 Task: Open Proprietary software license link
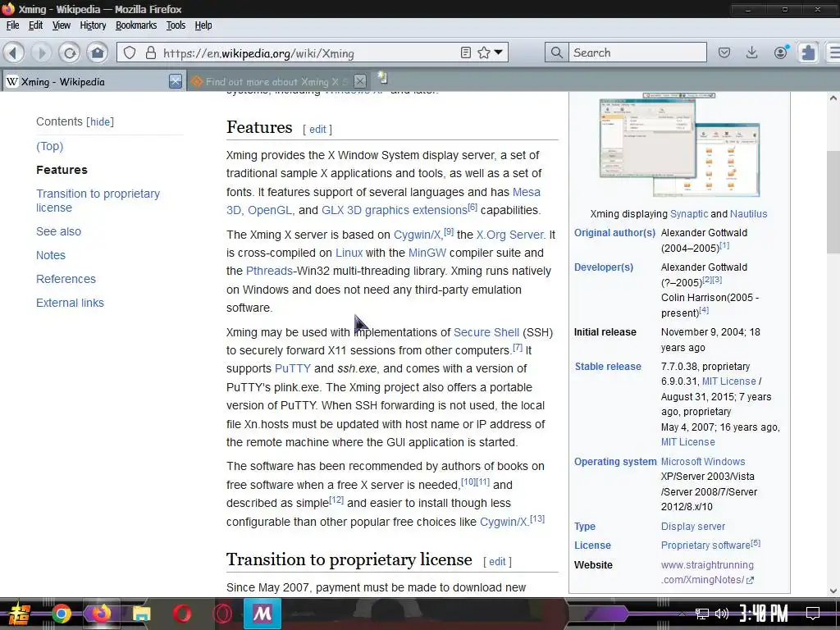pos(705,546)
